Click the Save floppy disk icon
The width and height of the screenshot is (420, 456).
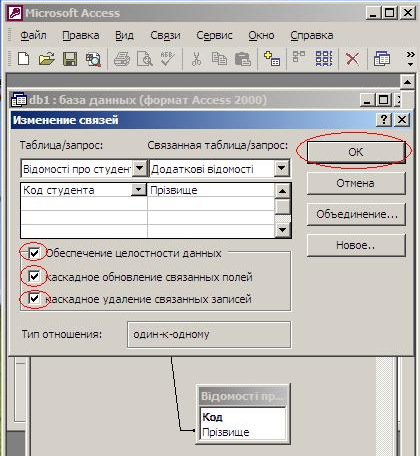(x=70, y=59)
